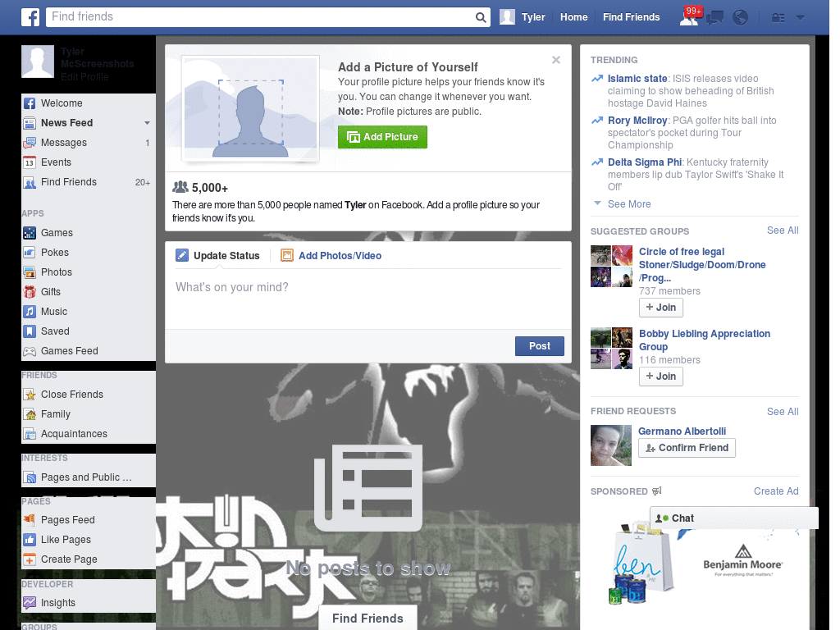
Task: Open the Delta Sigma Phi trending topic
Action: 645,162
